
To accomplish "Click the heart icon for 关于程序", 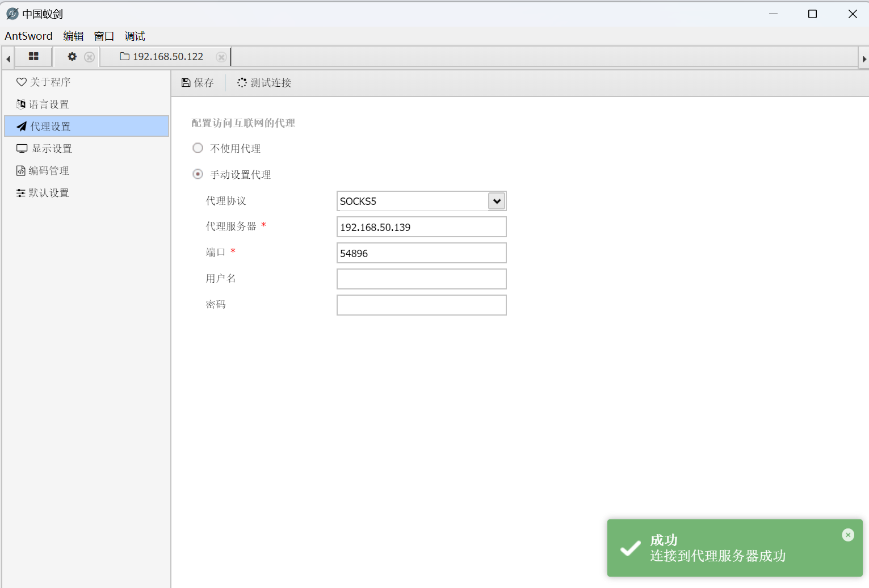I will tap(22, 82).
